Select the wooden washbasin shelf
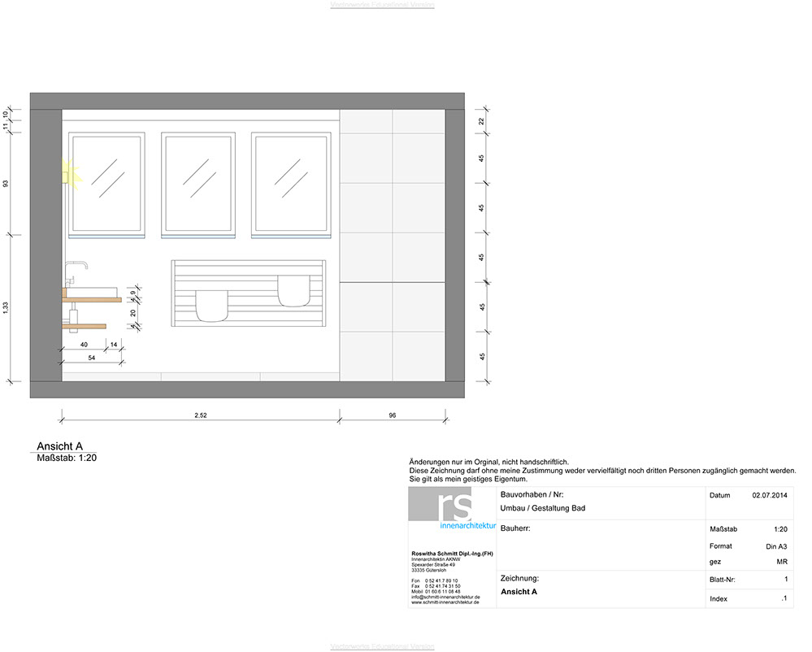812x652 pixels. (92, 300)
